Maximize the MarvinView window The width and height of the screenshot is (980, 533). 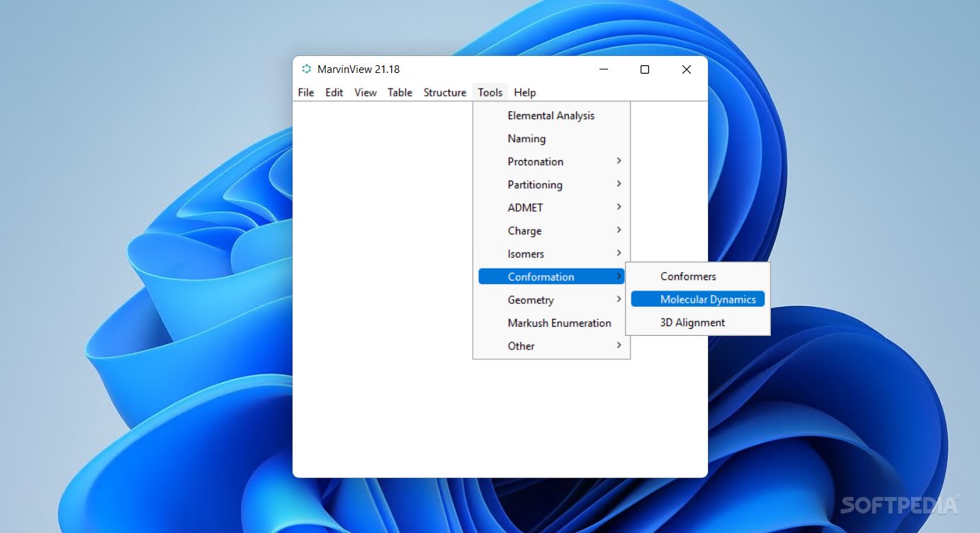pos(645,69)
